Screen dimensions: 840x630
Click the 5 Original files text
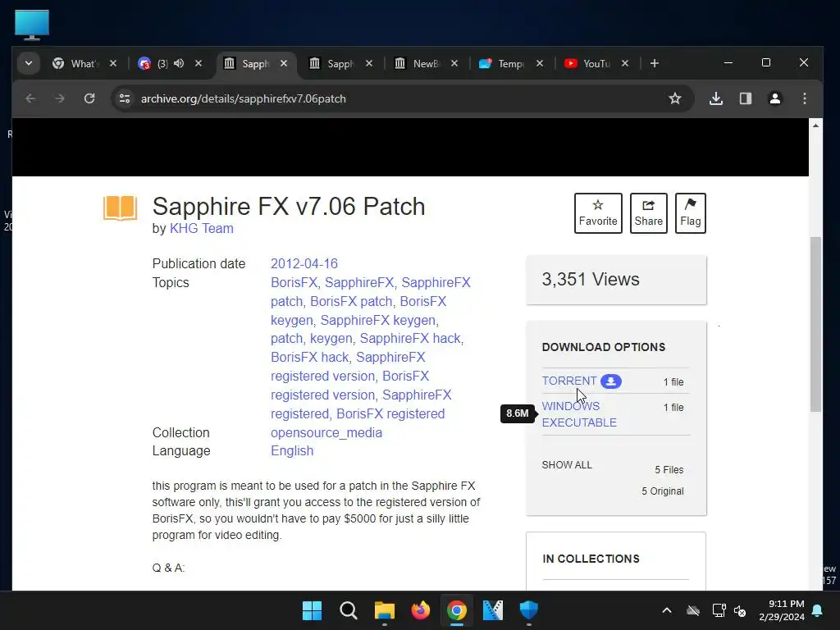coord(663,491)
